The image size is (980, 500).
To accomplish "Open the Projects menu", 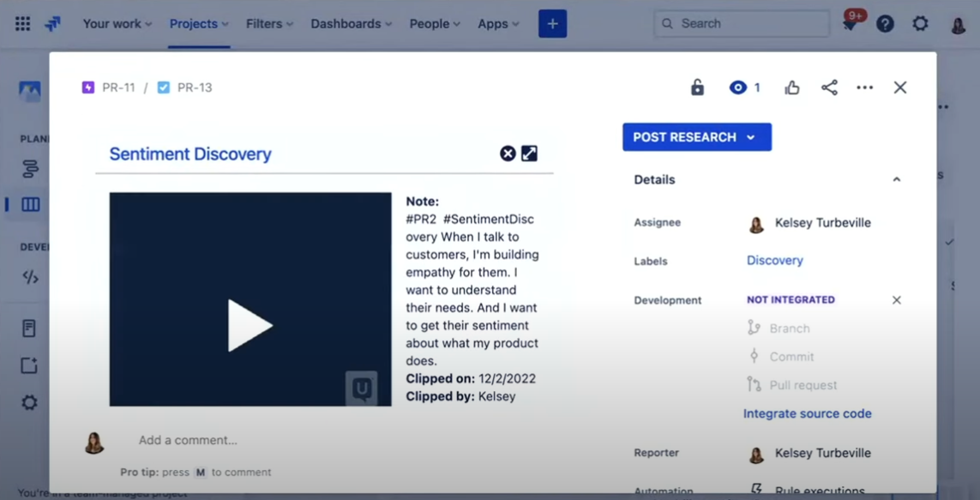I will (199, 24).
